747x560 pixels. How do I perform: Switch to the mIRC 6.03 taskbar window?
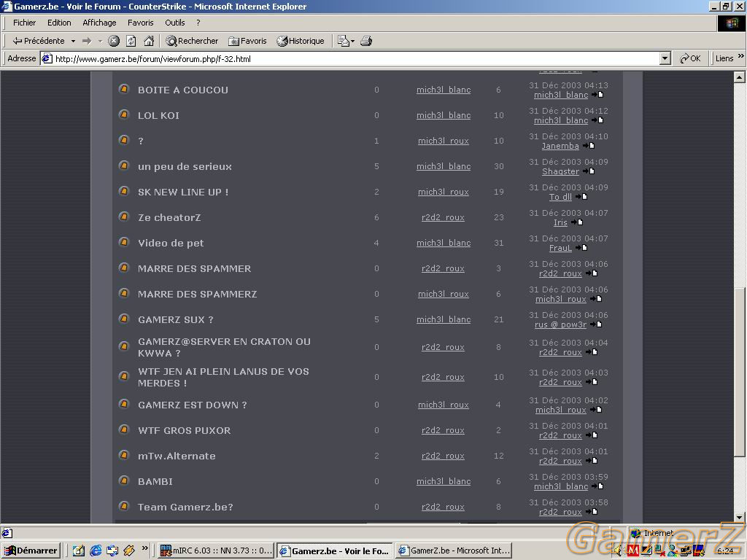(216, 551)
